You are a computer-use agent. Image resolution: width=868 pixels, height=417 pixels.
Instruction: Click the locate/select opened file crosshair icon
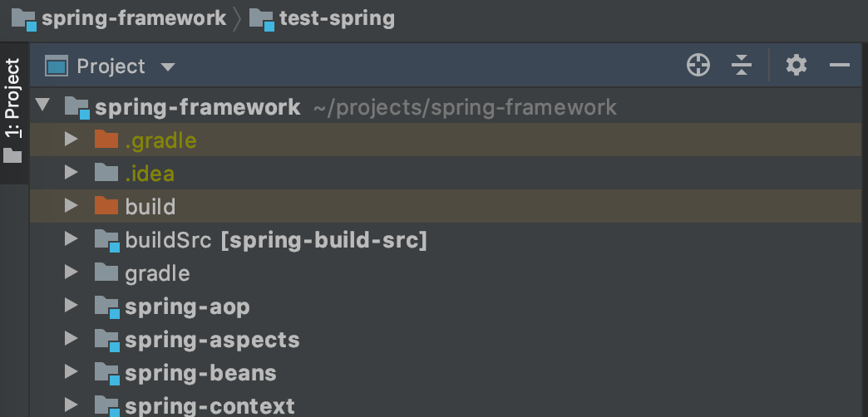pos(698,66)
